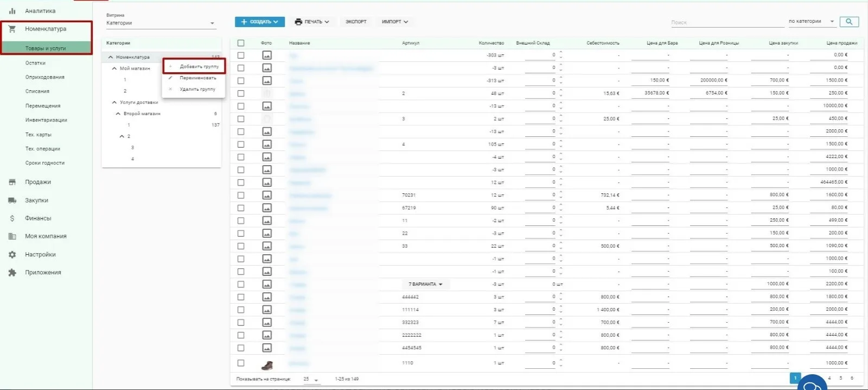Viewport: 868px width, 390px height.
Task: Click the blue search magnifier button
Action: (849, 22)
